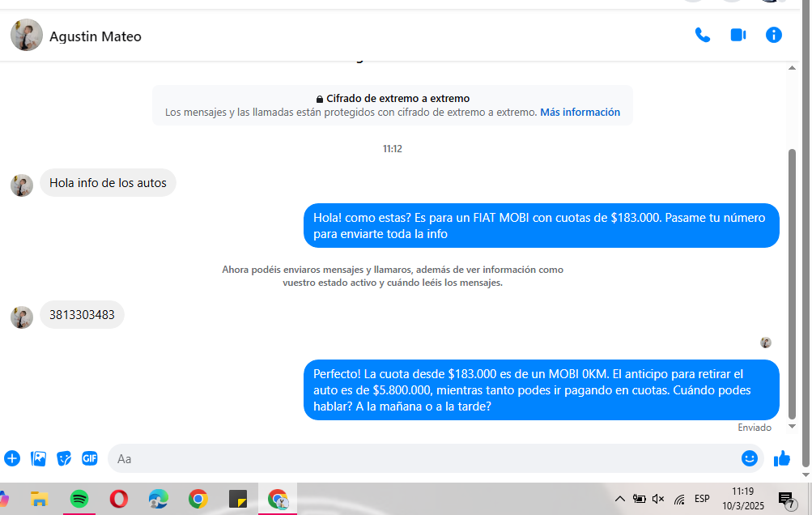
Task: Start a video call from chat header
Action: (x=738, y=35)
